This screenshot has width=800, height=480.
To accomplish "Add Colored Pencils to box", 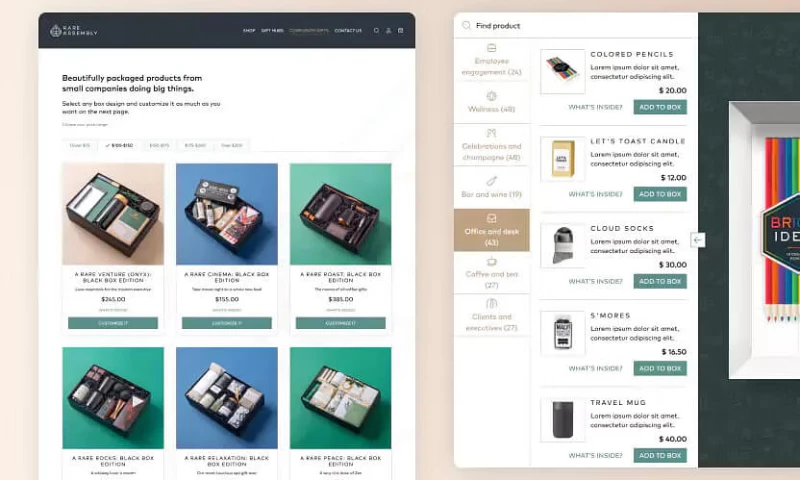I will (x=660, y=107).
